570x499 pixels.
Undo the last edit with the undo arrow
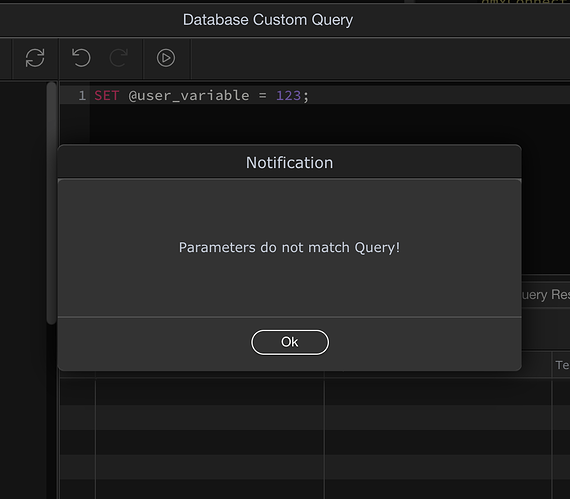point(81,58)
